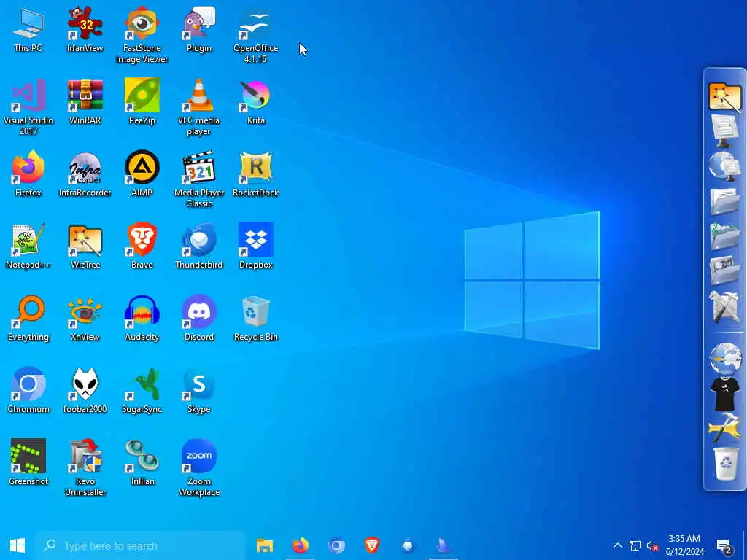Viewport: 747px width, 560px height.
Task: Select the Media Player Classic shortcut
Action: [x=198, y=179]
